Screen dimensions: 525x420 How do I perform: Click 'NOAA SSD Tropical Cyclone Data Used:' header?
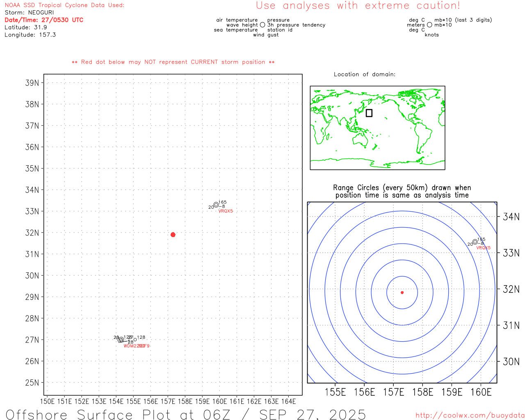coord(64,5)
